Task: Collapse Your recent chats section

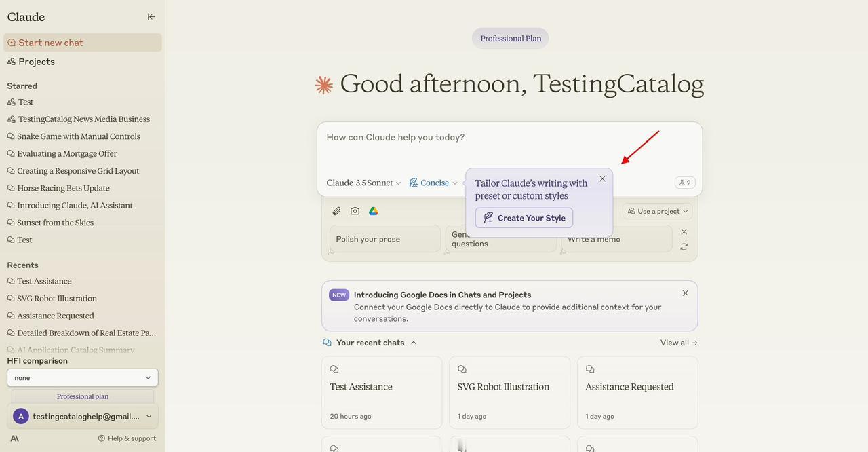Action: point(414,343)
